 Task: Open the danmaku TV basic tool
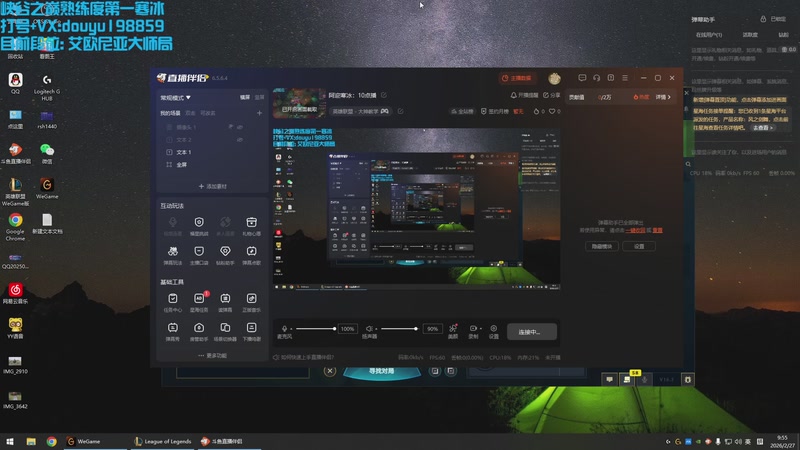pos(225,302)
